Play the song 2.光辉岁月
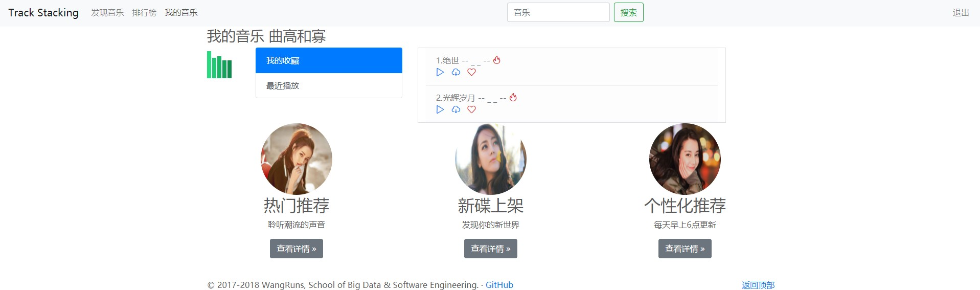This screenshot has height=290, width=980. point(440,109)
